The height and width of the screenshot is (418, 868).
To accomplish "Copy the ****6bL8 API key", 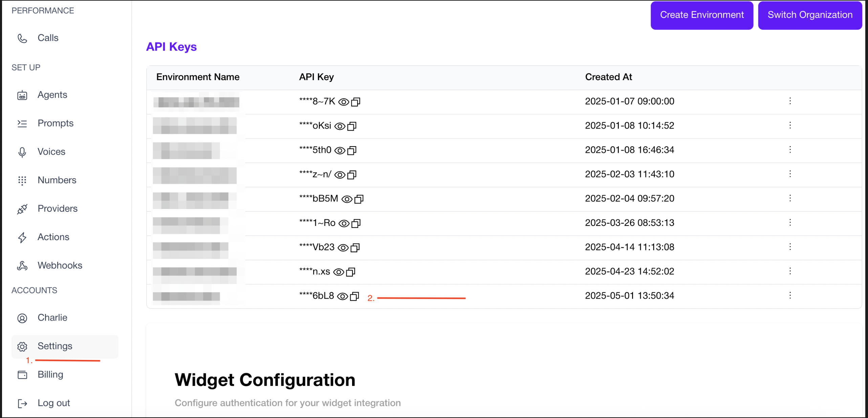I will [354, 297].
